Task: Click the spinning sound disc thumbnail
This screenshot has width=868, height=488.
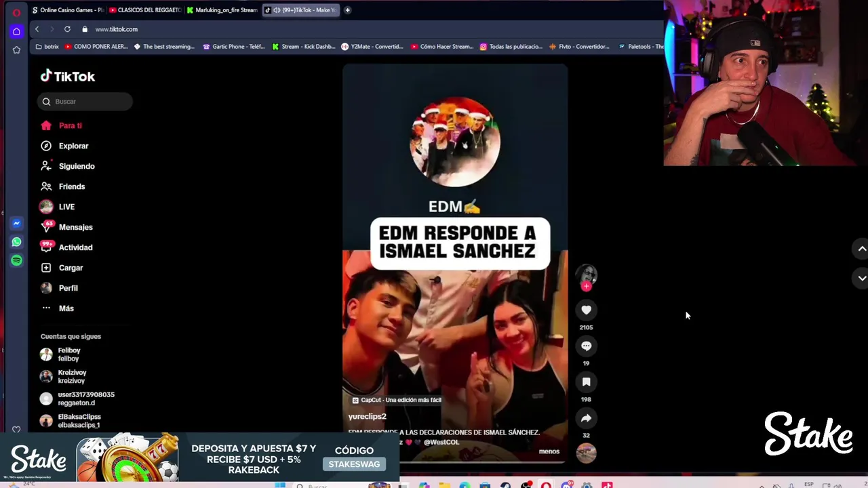Action: [586, 453]
